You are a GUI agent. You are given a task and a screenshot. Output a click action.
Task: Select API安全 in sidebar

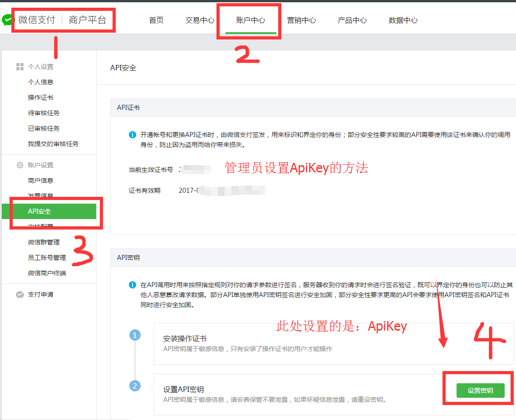click(49, 211)
